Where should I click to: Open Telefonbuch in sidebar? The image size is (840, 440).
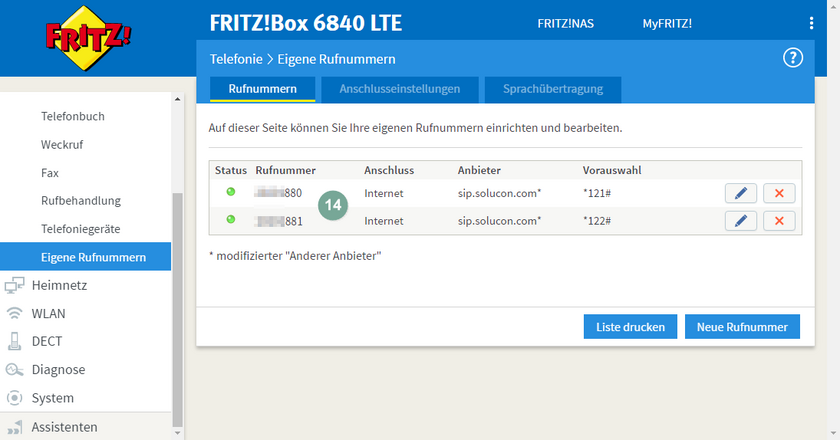(x=73, y=116)
